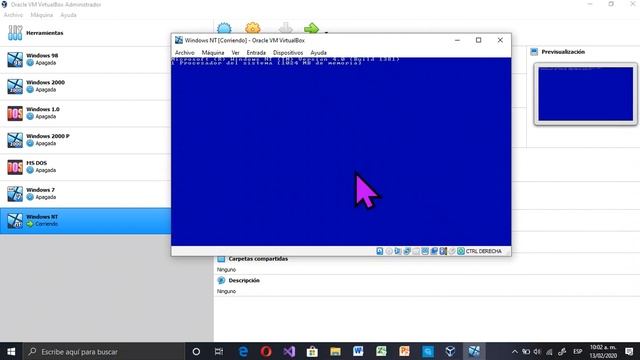Open Excel from the taskbar
This screenshot has width=640, height=360.
point(381,351)
